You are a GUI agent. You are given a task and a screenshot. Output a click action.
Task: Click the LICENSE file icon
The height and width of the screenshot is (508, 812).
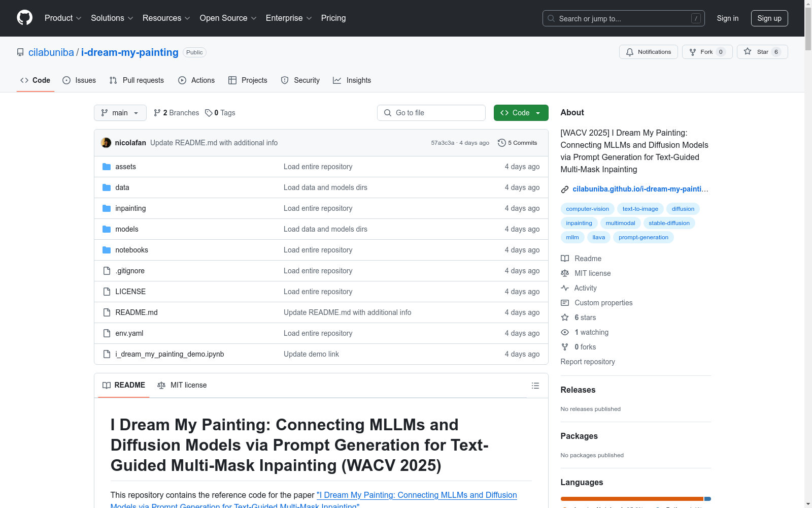(x=107, y=292)
